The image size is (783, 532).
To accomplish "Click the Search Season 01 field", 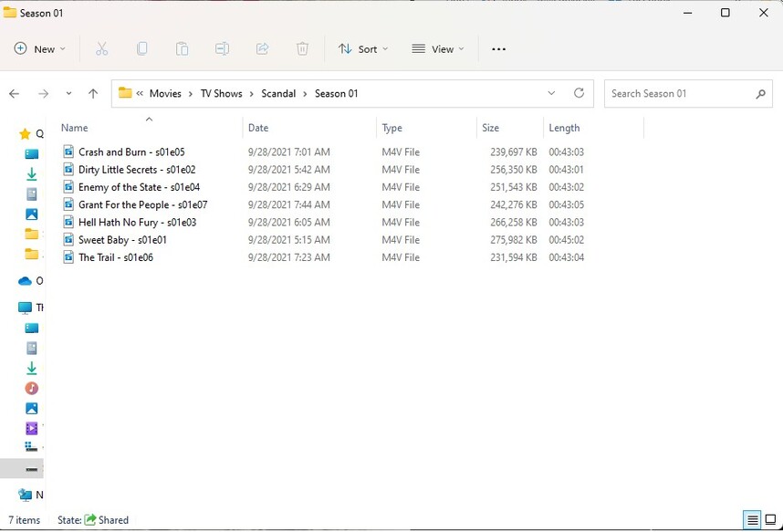I will [x=688, y=93].
